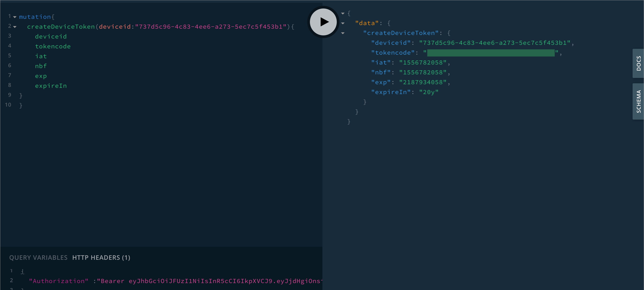Collapse the "data" response object
Image resolution: width=644 pixels, height=290 pixels.
point(343,23)
